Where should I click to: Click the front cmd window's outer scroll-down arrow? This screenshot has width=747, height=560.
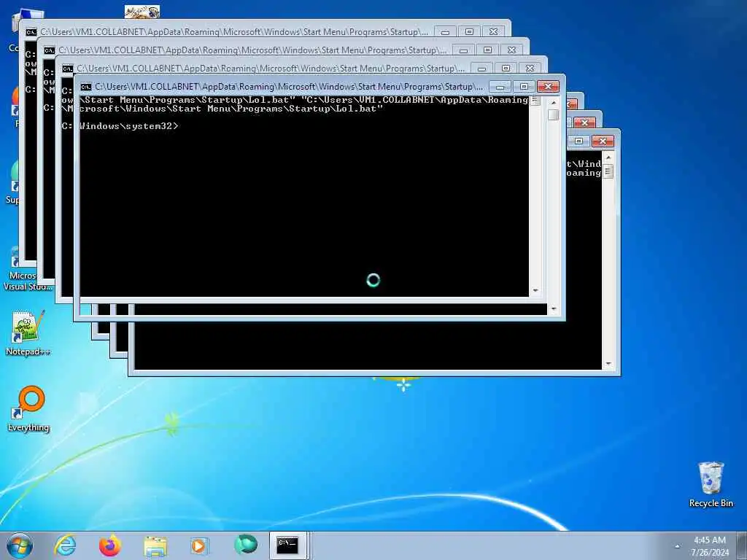click(553, 309)
